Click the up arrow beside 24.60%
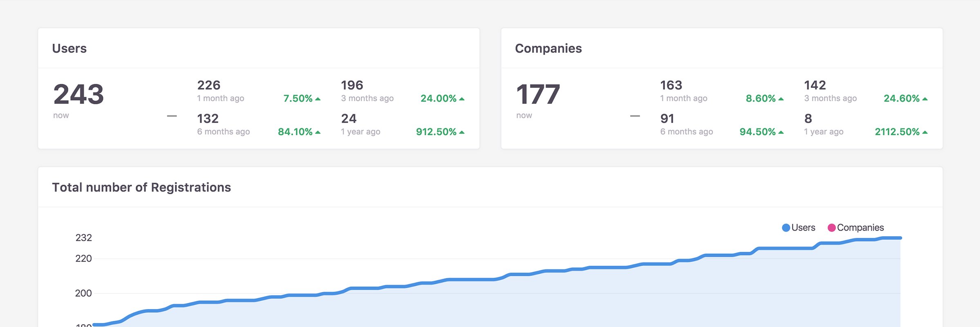 pyautogui.click(x=925, y=99)
